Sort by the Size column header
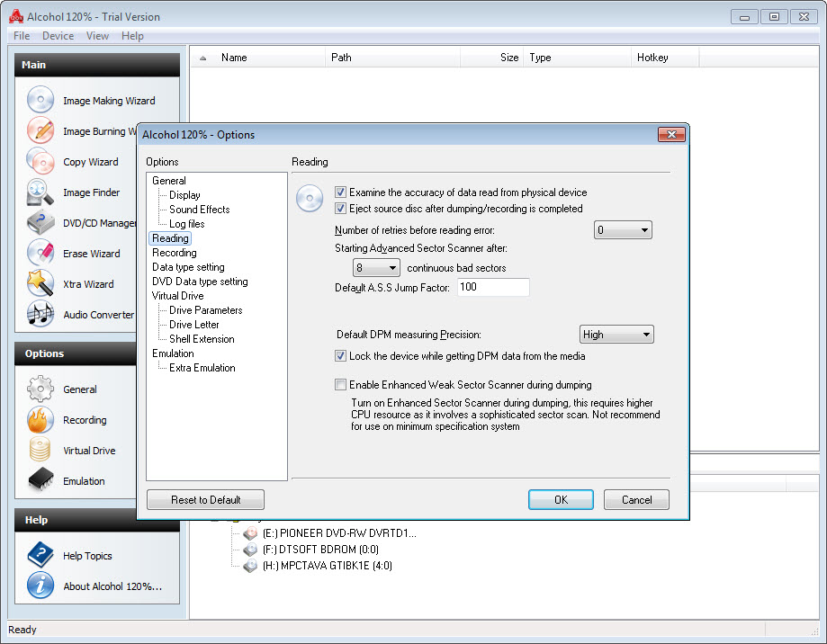 pyautogui.click(x=492, y=58)
